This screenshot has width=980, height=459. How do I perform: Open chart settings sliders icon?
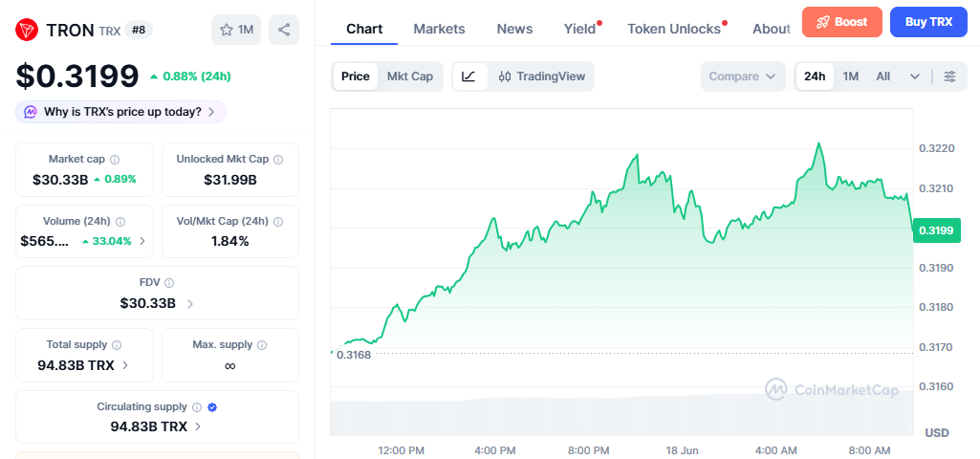(x=949, y=76)
